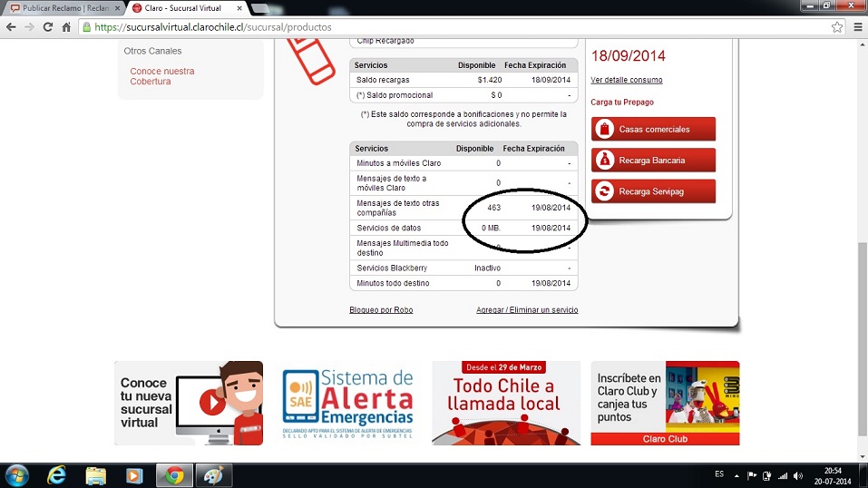Image resolution: width=868 pixels, height=488 pixels.
Task: Open Conoce tu nueva sucursal virtual banner
Action: coord(189,404)
